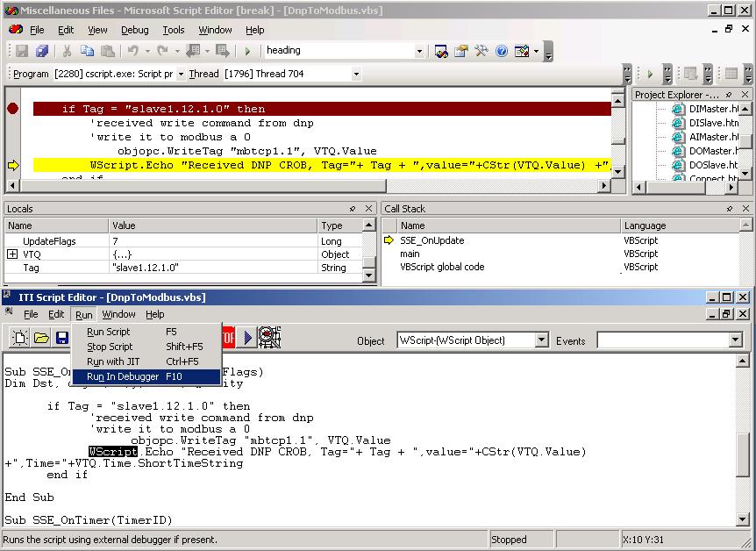Click scroll-up arrow in Project Explorer
The image size is (756, 551).
745,109
